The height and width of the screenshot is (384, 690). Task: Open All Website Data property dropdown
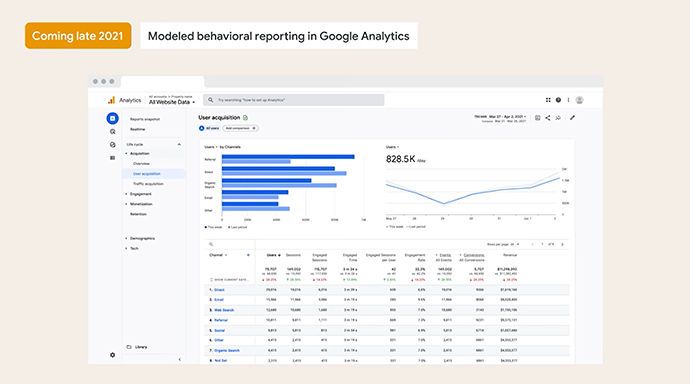coord(172,102)
